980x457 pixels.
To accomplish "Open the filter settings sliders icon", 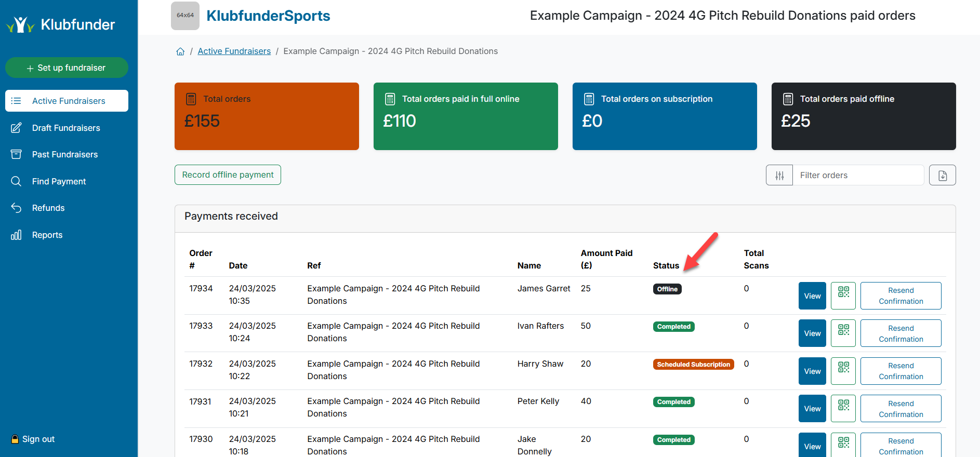I will pyautogui.click(x=779, y=176).
